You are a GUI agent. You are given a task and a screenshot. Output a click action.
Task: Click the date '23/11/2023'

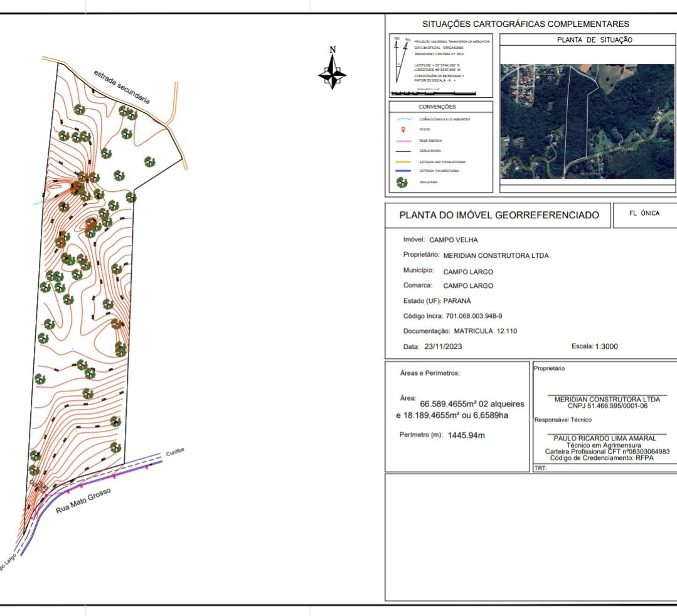(x=443, y=347)
